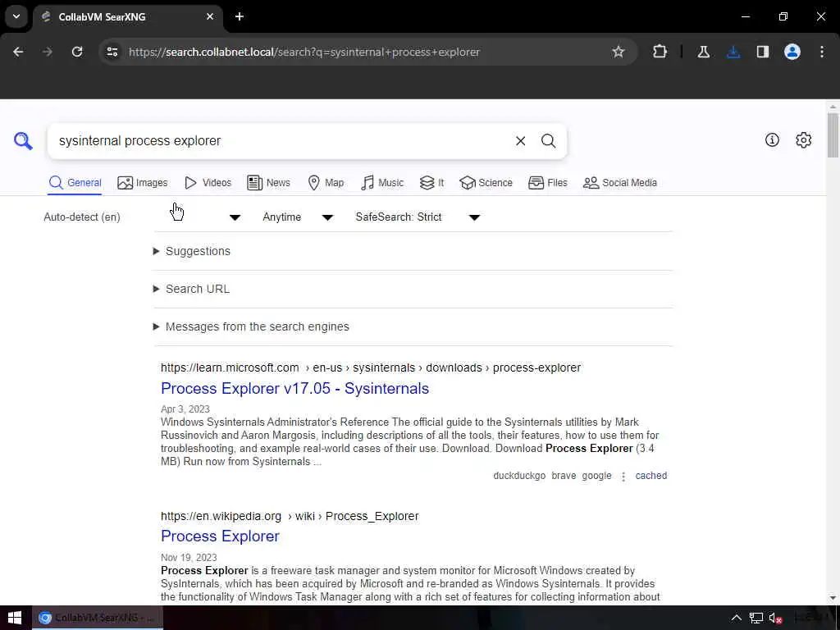This screenshot has width=840, height=630.
Task: Open the Chrome three-dot menu
Action: pos(822,52)
